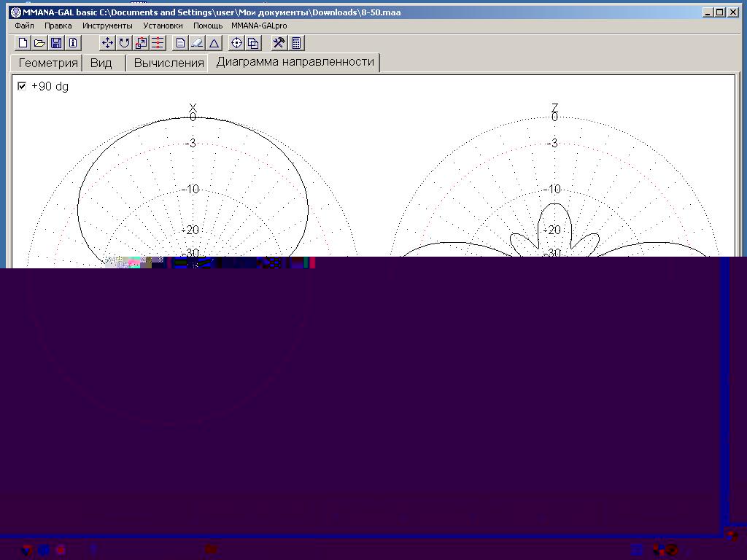The height and width of the screenshot is (560, 747).
Task: Open the Установки menu
Action: click(163, 26)
